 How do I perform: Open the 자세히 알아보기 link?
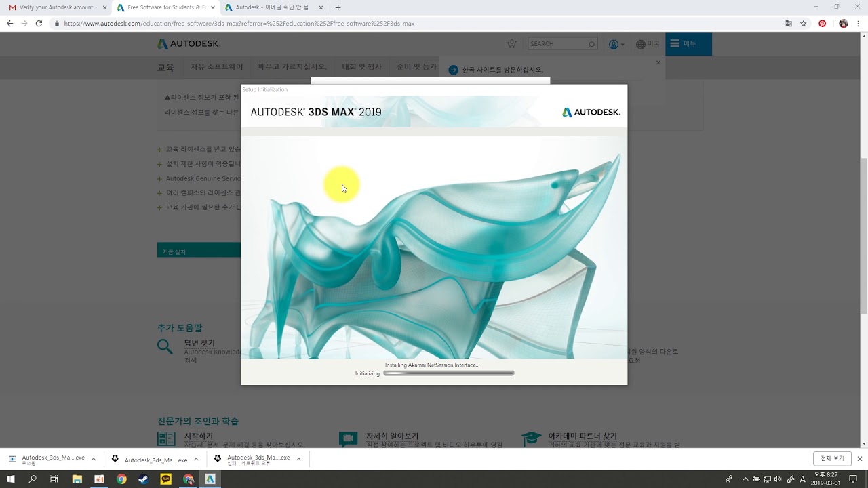(x=392, y=436)
